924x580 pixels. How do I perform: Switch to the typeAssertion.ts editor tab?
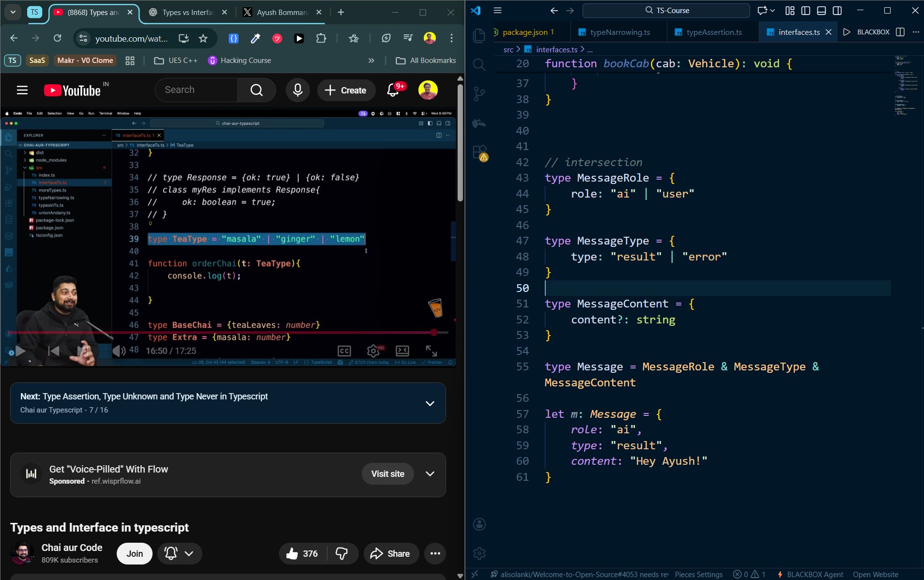[x=713, y=32]
